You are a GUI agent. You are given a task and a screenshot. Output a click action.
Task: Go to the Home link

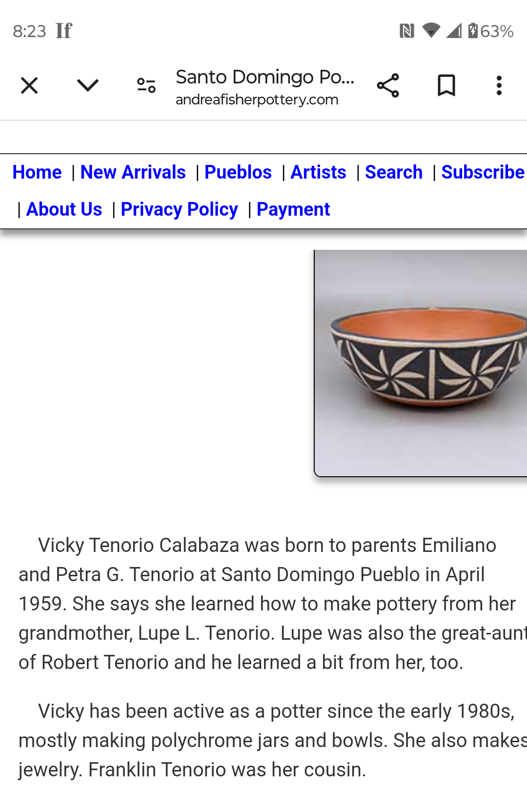tap(37, 172)
